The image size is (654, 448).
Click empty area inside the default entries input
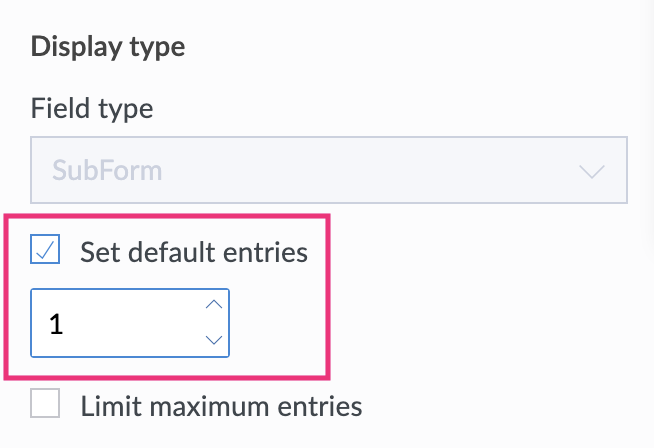(130, 323)
